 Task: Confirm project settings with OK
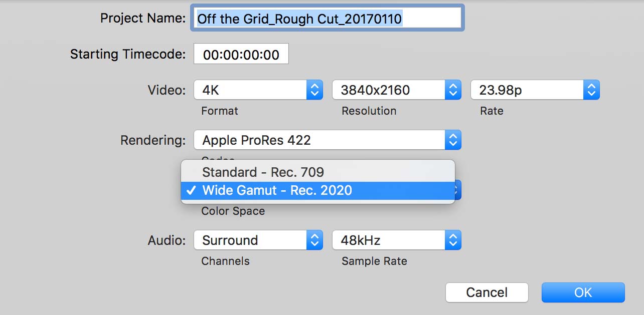pos(583,292)
